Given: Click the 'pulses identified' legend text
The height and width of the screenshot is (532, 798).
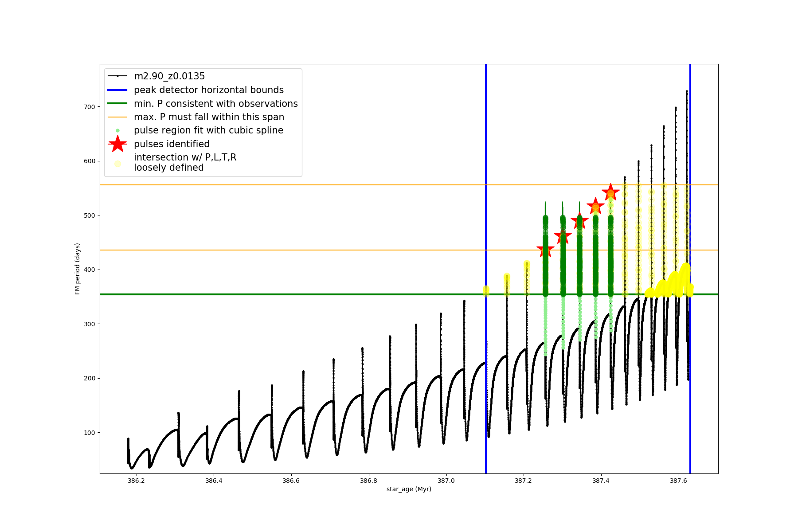Looking at the screenshot, I should (172, 144).
